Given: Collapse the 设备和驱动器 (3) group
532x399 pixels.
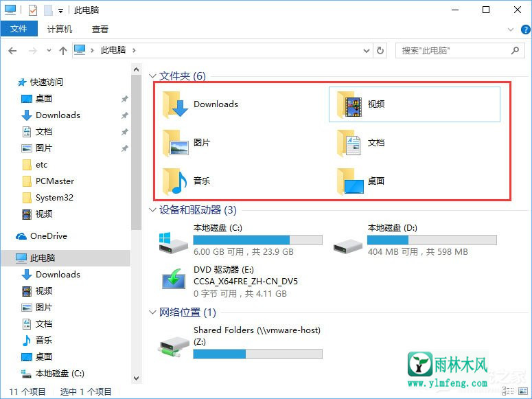Looking at the screenshot, I should [x=152, y=210].
